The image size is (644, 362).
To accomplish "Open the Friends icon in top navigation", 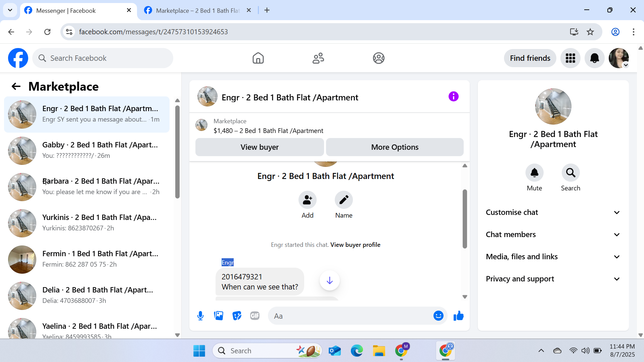I will pos(318,58).
